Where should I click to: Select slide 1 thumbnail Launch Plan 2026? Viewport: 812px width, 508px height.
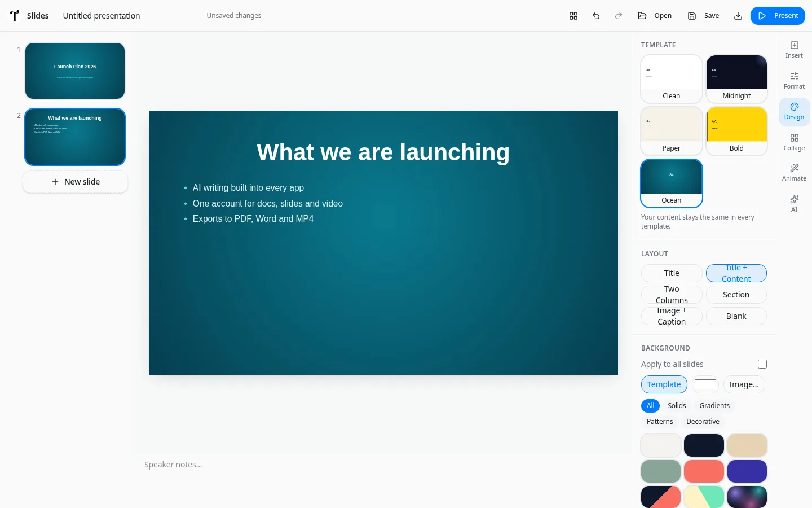tap(75, 71)
